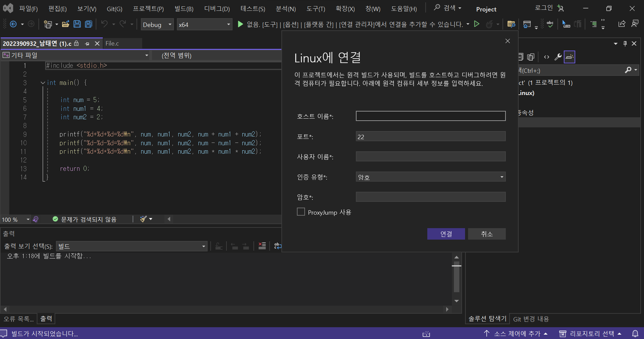644x339 pixels.
Task: Switch to the Git 변경 내용 tab
Action: tap(531, 319)
